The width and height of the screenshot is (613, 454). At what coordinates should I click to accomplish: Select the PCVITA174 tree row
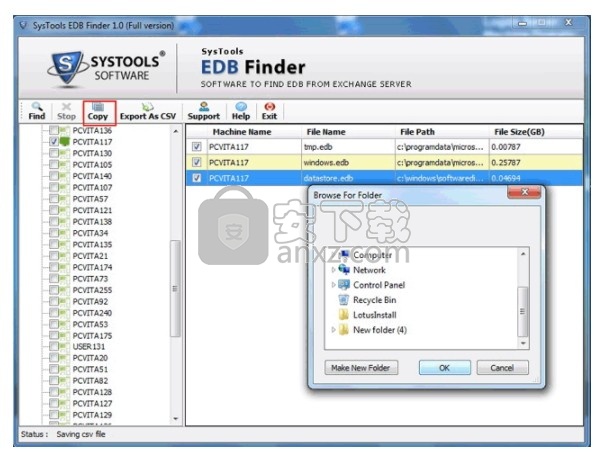click(x=92, y=267)
